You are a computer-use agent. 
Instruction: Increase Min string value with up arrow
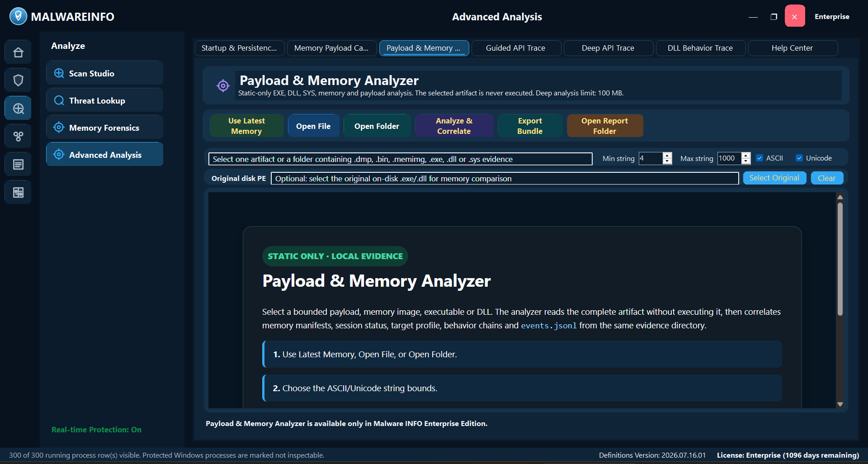667,155
